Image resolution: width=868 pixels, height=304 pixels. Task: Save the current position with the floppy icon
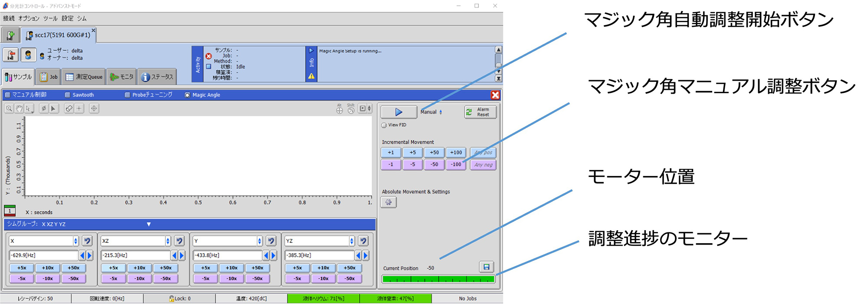coord(487,267)
